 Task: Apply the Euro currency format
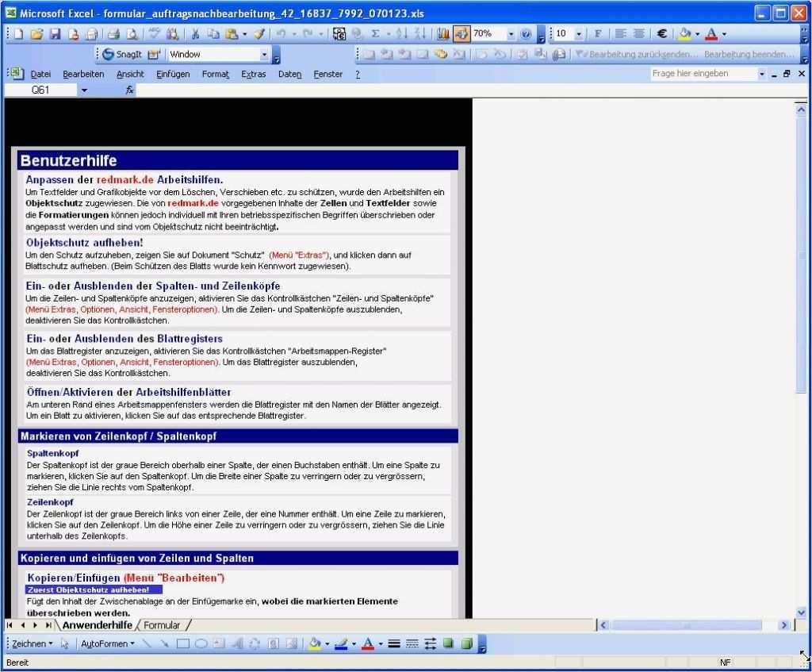coord(661,33)
